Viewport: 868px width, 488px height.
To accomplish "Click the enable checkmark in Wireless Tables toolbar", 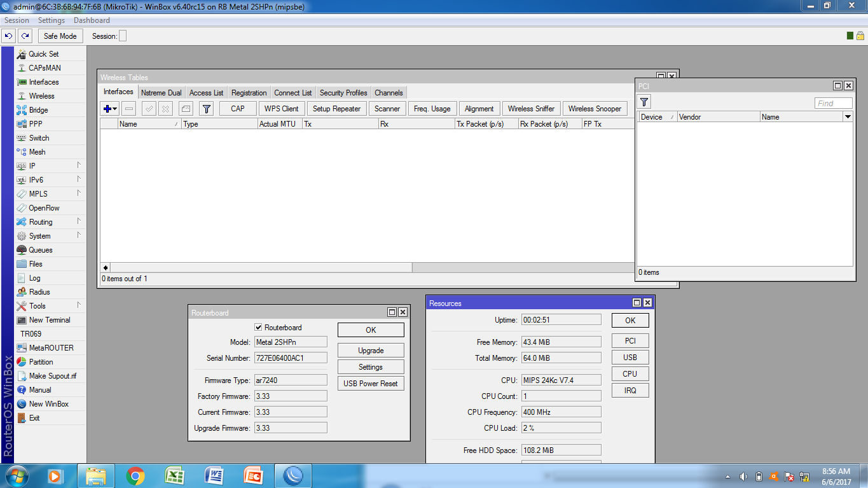I will coord(149,109).
